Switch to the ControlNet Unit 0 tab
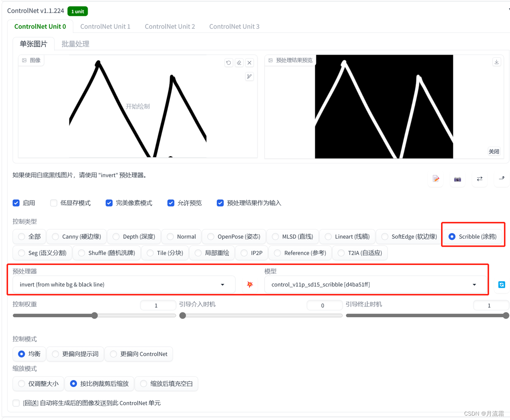The width and height of the screenshot is (510, 420). (40, 26)
